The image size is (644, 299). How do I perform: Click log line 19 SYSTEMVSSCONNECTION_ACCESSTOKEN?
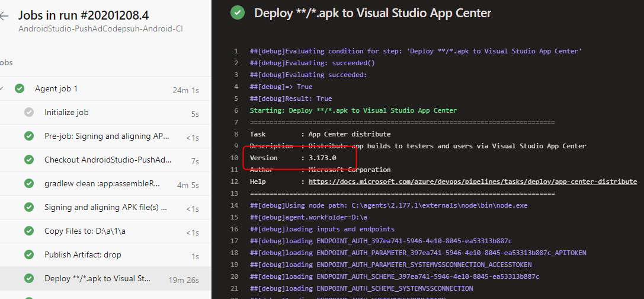(390, 265)
